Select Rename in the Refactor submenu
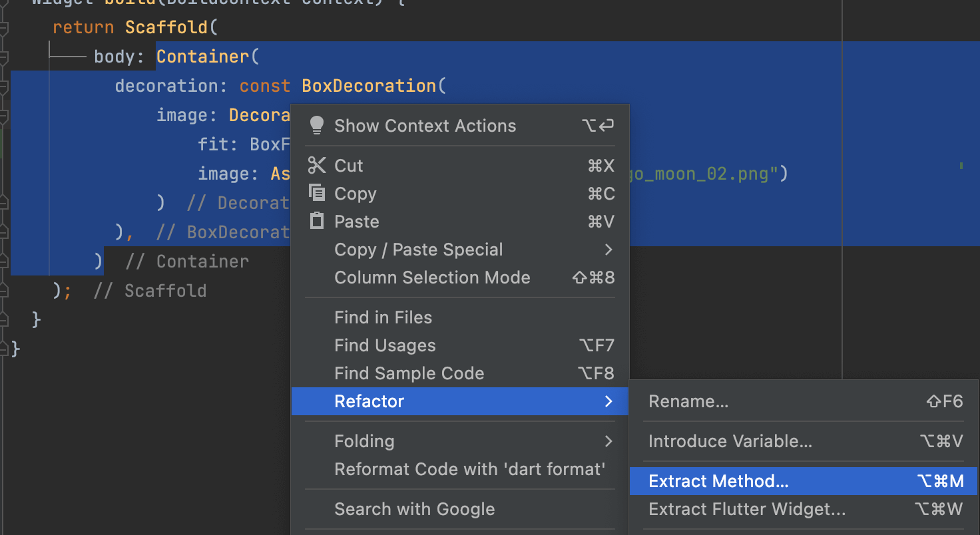This screenshot has width=980, height=535. (x=688, y=401)
